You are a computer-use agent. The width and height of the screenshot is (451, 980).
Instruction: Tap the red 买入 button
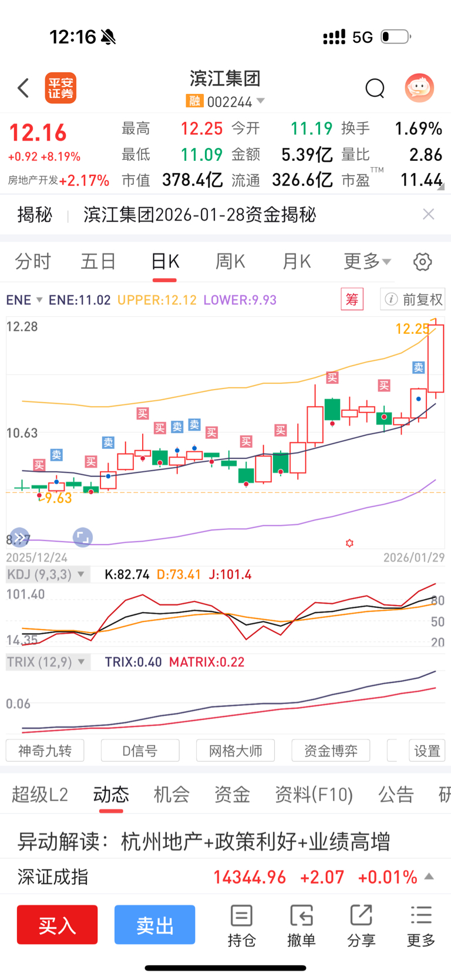coord(57,925)
